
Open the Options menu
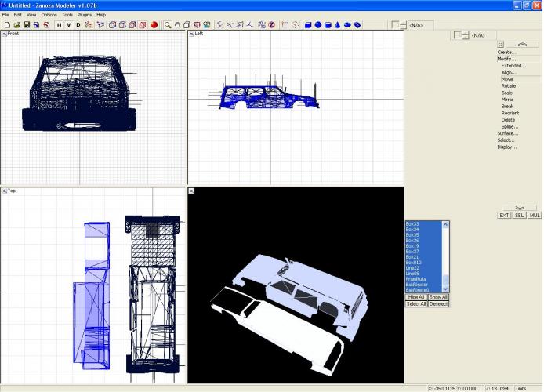pyautogui.click(x=49, y=15)
